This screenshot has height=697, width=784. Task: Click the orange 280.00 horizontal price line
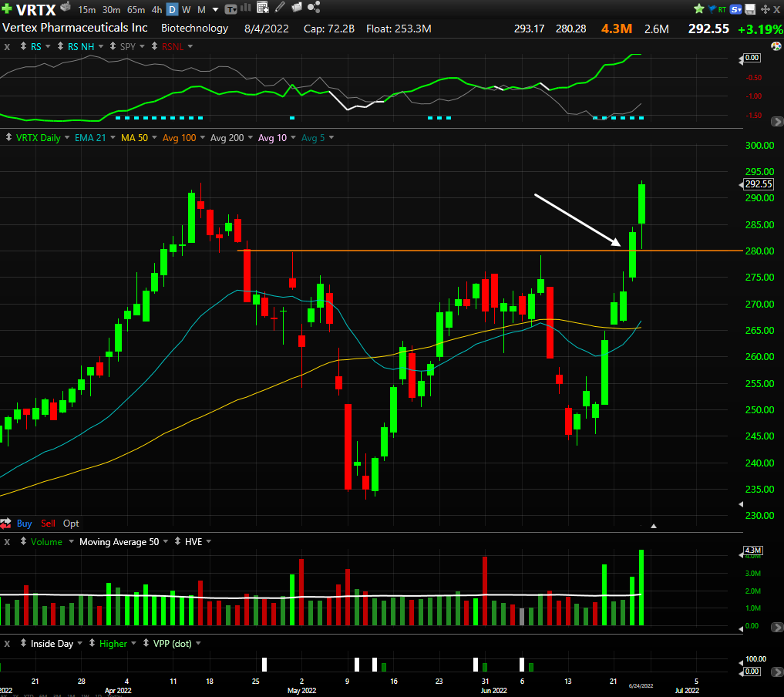point(490,251)
